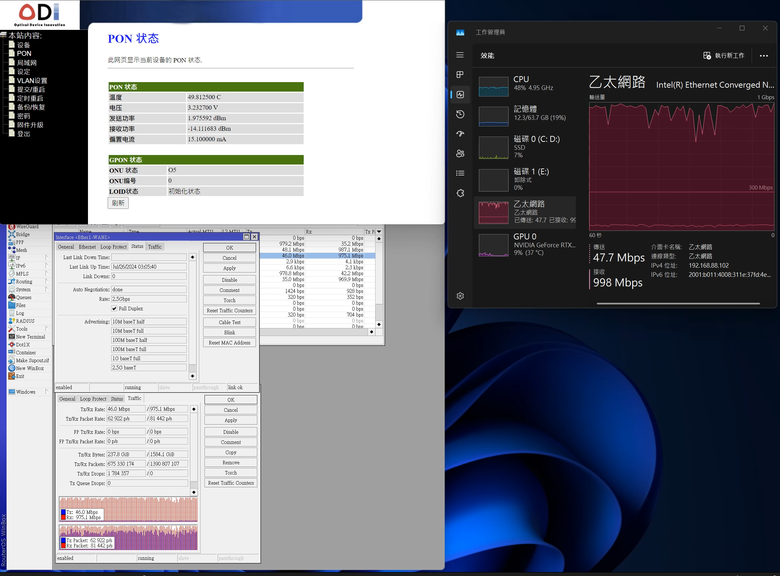The image size is (780, 576).
Task: Expand the MPLS submenu in WinBox
Action: pos(47,274)
